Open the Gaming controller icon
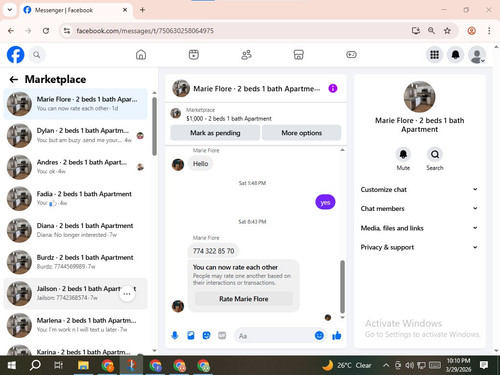The height and width of the screenshot is (375, 500). point(351,55)
